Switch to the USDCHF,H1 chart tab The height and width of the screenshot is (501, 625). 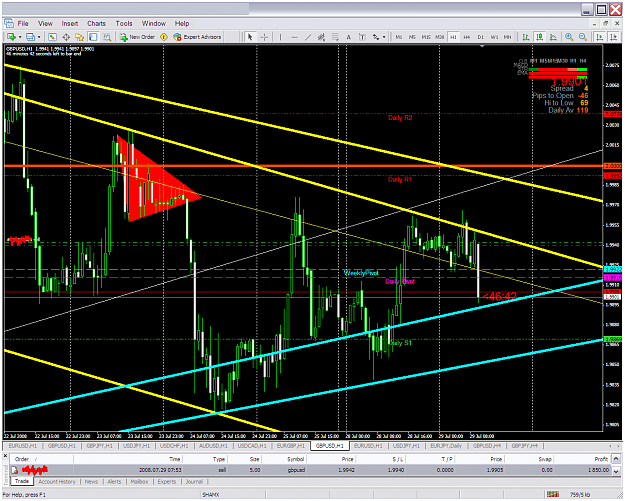pyautogui.click(x=174, y=446)
